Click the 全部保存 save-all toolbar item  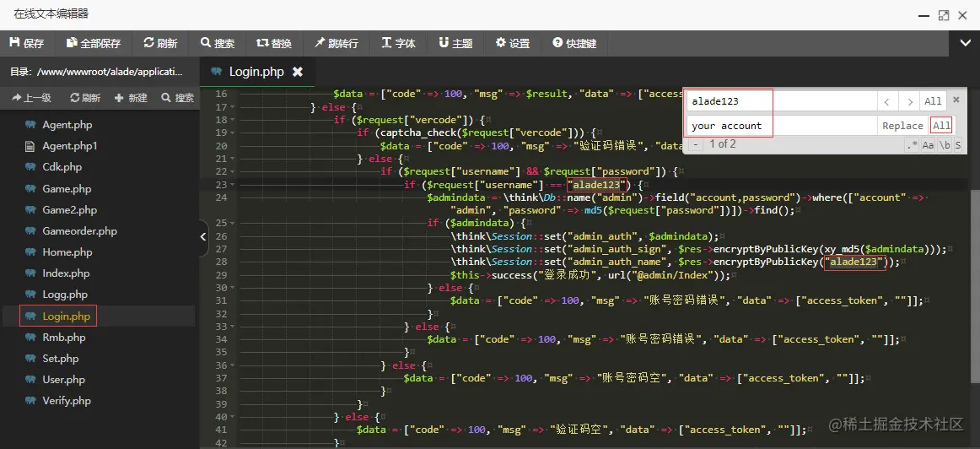point(93,43)
